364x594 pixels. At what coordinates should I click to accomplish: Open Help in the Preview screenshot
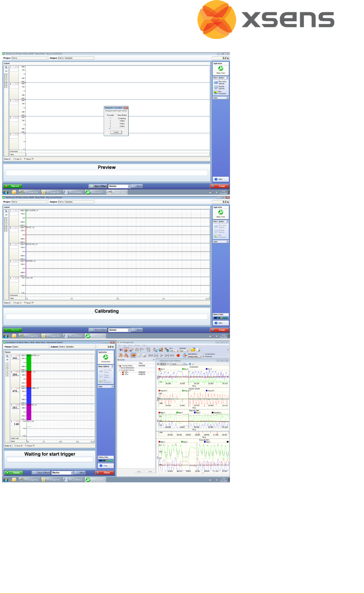click(220, 179)
